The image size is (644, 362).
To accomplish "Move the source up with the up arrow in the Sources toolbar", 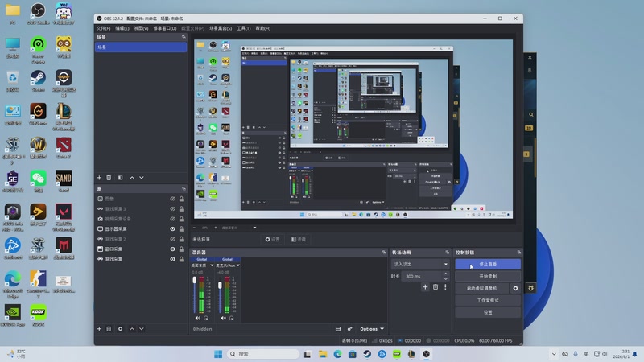I will (132, 329).
